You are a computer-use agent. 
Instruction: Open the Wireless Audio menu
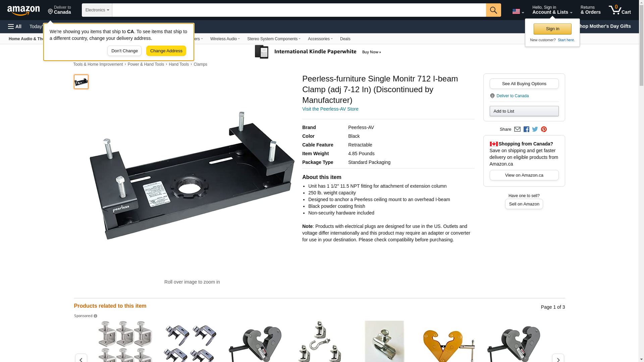coord(225,39)
